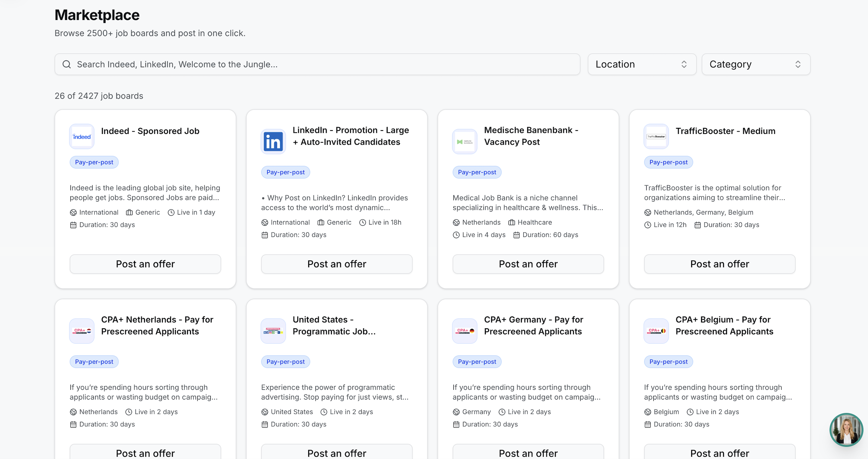The width and height of the screenshot is (868, 459).
Task: Open the Location dropdown
Action: (642, 64)
